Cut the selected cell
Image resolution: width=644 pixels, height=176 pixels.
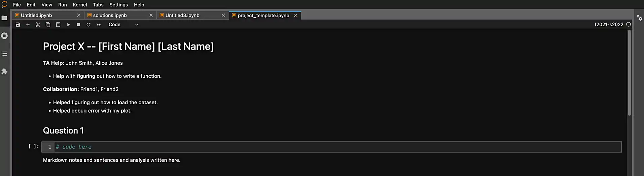point(38,25)
